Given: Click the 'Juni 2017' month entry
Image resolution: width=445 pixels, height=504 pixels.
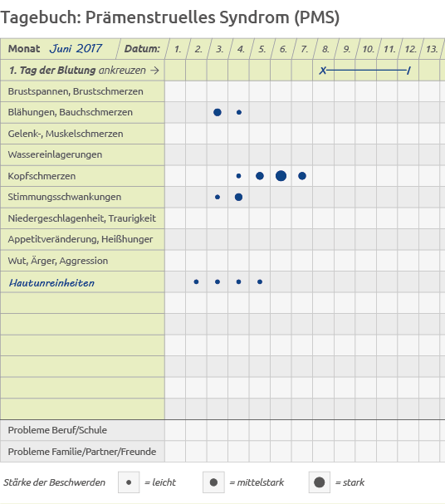Looking at the screenshot, I should (76, 48).
